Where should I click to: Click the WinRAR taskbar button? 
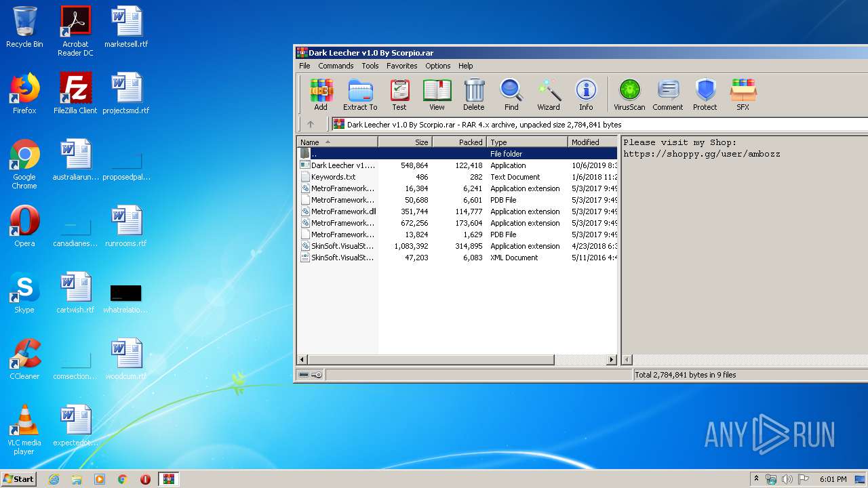click(x=169, y=479)
